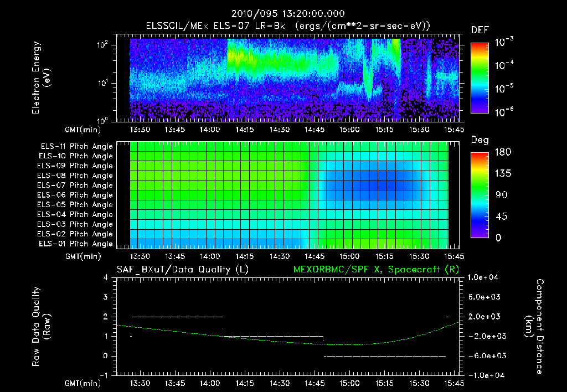
Task: Click the 90 tick on the Deg scale
Action: (502, 195)
